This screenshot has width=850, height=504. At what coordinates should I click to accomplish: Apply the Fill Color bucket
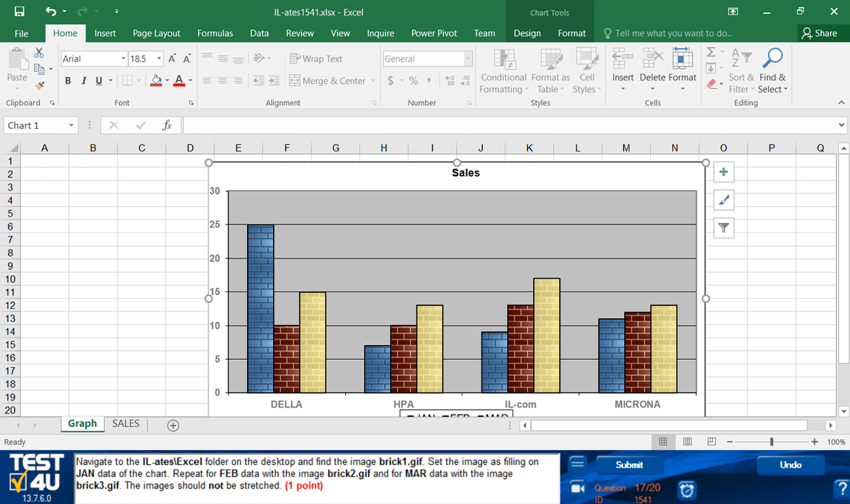(156, 80)
